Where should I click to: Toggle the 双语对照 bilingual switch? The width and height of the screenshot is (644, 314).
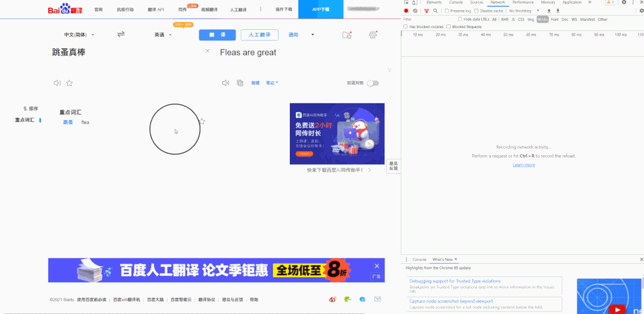pos(373,83)
